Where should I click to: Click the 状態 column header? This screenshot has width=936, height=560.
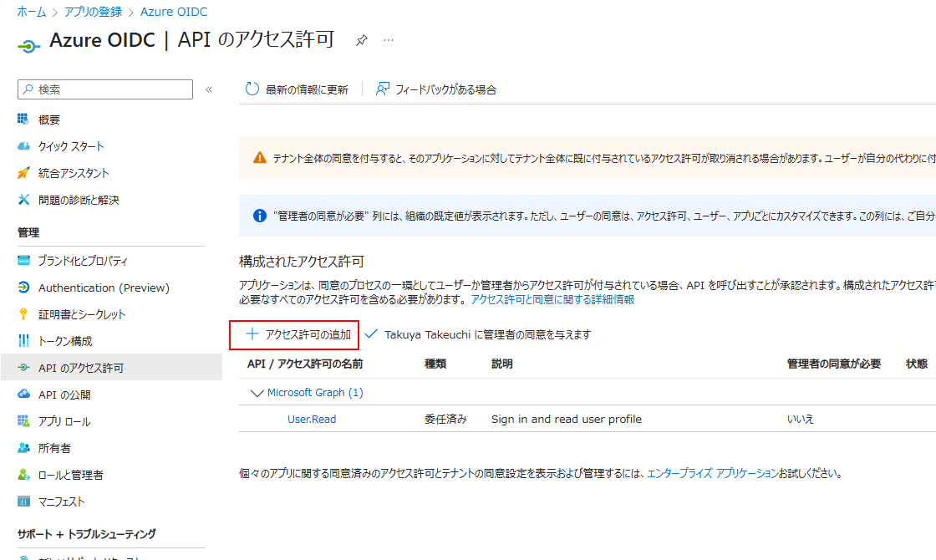click(917, 364)
